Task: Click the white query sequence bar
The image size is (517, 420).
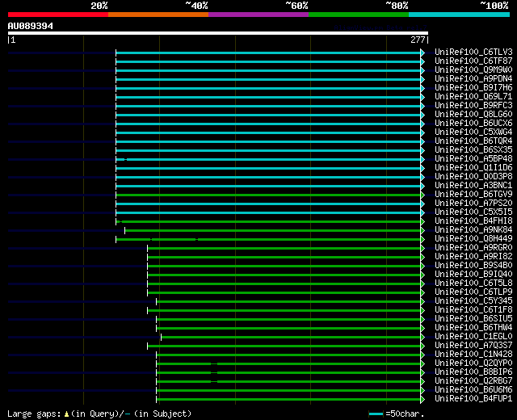Action: (x=218, y=33)
